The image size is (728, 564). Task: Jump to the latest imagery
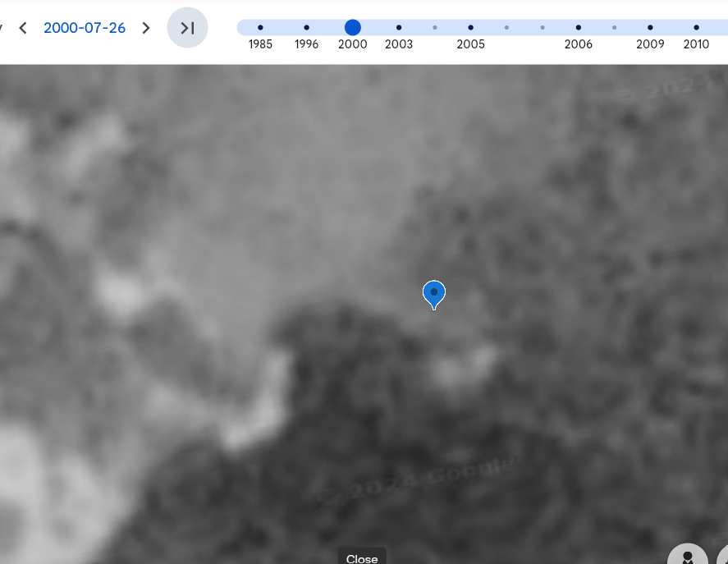pyautogui.click(x=187, y=28)
